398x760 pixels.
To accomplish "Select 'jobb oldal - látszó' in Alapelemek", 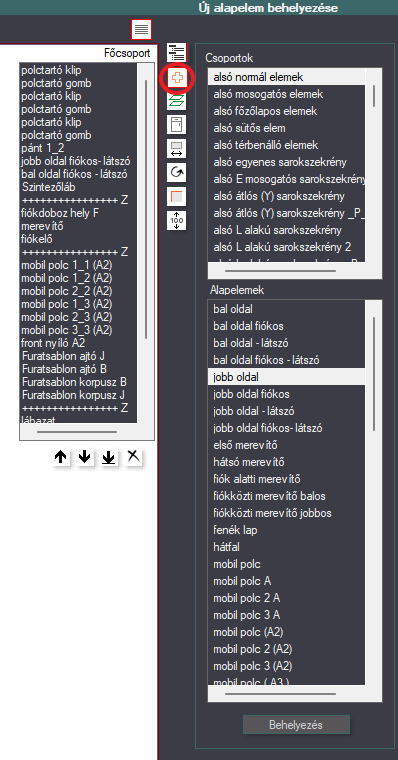I will coord(287,411).
